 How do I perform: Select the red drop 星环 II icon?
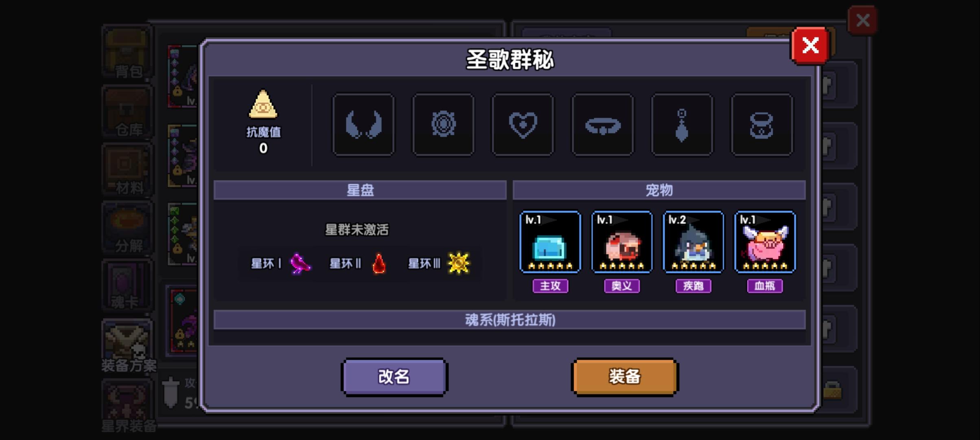click(379, 264)
